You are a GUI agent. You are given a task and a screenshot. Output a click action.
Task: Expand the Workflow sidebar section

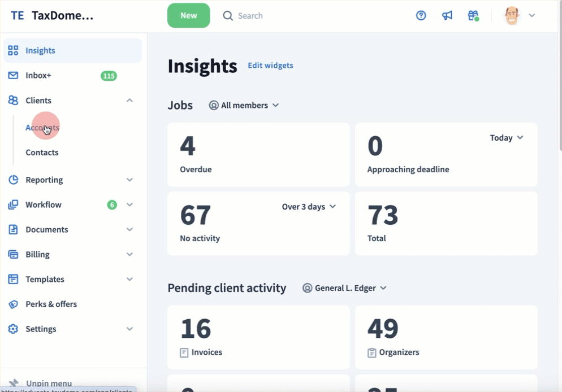tap(129, 204)
